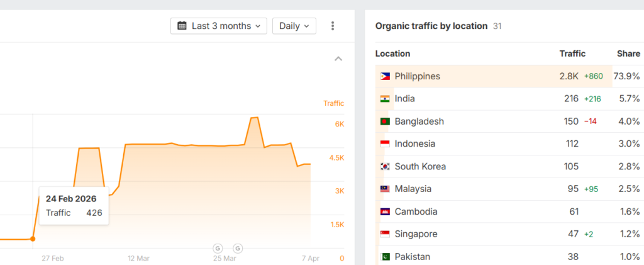Open the three-dot chart options menu
This screenshot has height=265, width=644.
pos(333,26)
